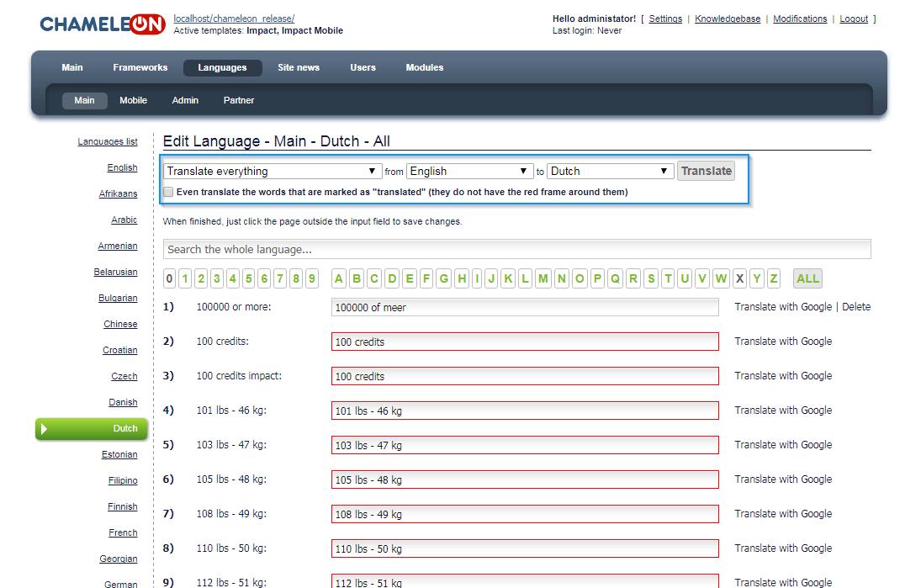The height and width of the screenshot is (588, 921).
Task: Click the Chameleon logo
Action: click(102, 24)
